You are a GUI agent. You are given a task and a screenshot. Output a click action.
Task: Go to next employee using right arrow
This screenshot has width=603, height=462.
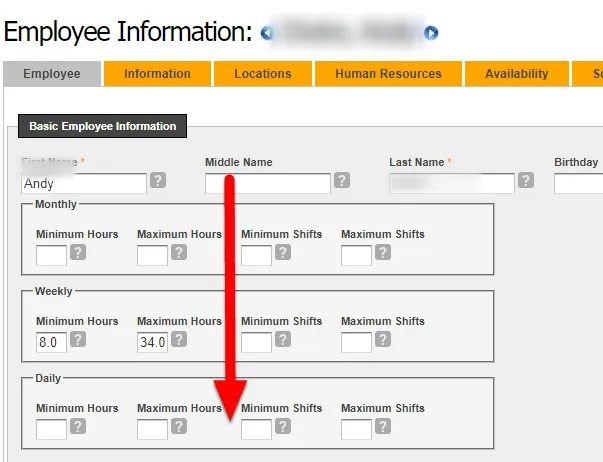431,33
